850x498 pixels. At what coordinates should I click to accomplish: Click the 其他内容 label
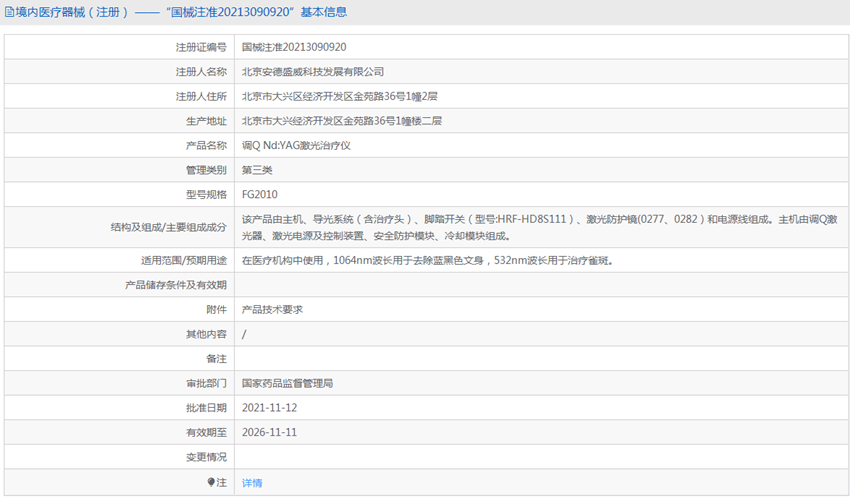click(206, 334)
